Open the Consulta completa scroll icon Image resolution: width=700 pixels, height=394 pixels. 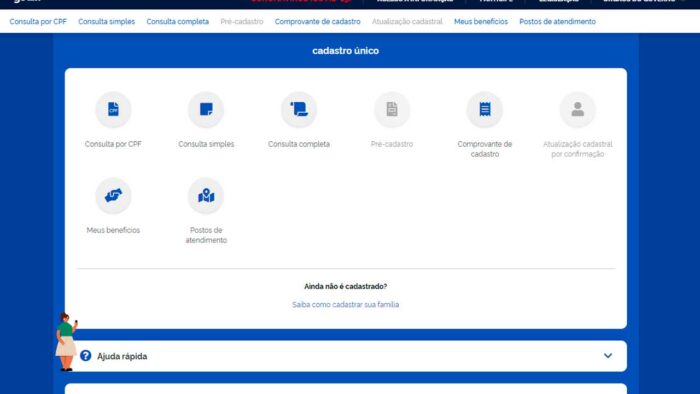tap(299, 110)
